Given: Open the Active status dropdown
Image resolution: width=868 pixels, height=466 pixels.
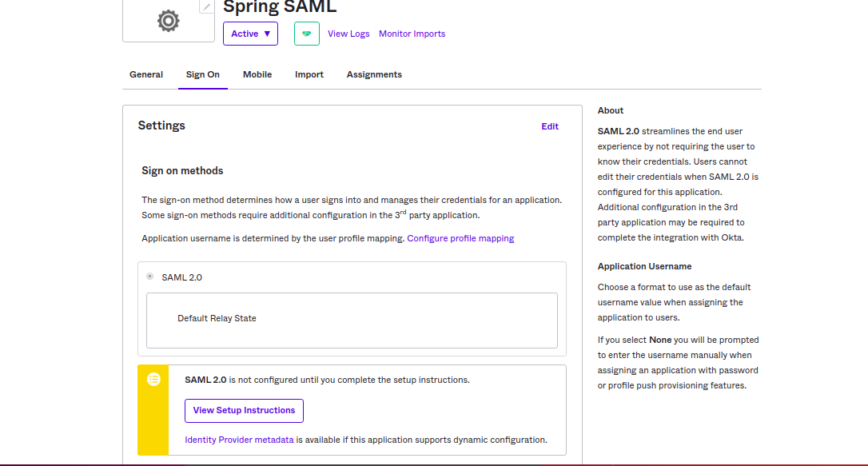Looking at the screenshot, I should pyautogui.click(x=250, y=34).
